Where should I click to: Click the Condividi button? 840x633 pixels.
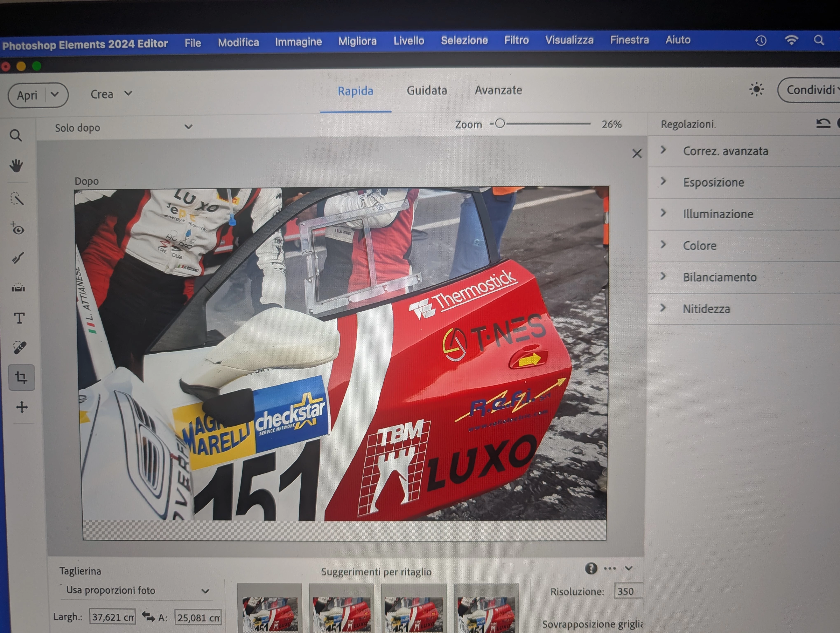point(811,90)
